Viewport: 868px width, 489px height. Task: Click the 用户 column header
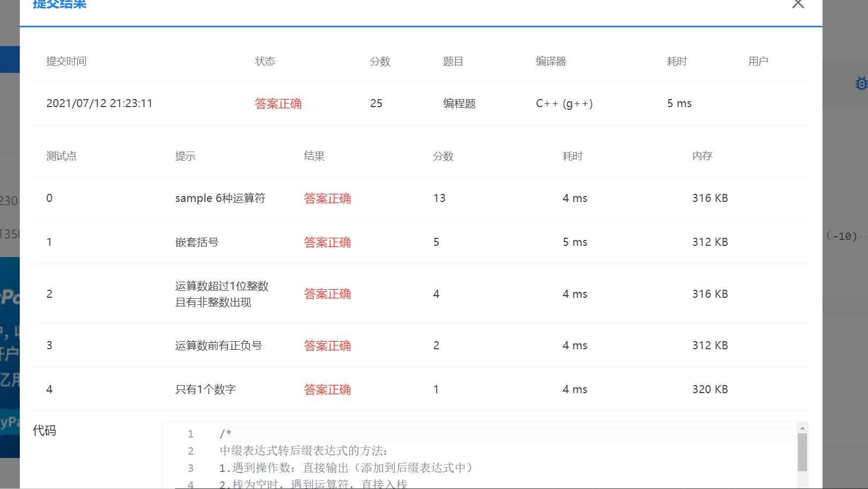point(758,61)
